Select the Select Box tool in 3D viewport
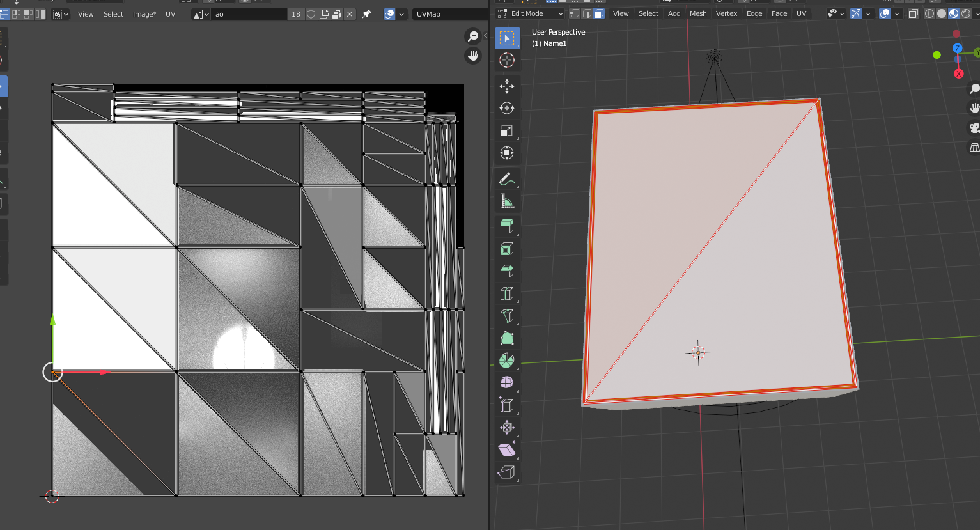The height and width of the screenshot is (530, 980). (x=507, y=38)
